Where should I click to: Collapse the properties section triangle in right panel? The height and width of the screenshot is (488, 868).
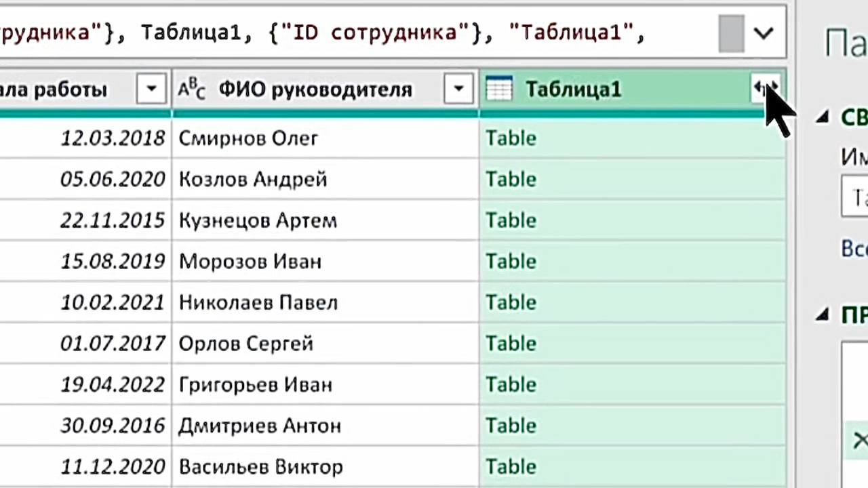[823, 118]
